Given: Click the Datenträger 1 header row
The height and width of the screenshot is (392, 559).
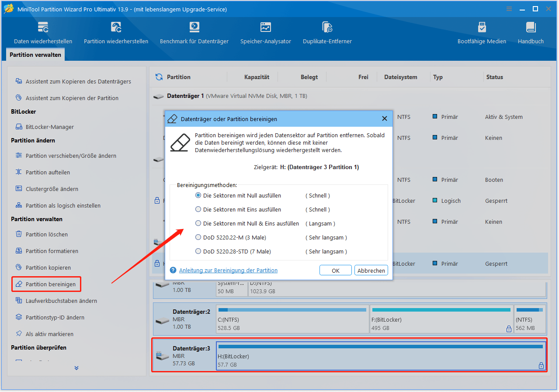Looking at the screenshot, I should [350, 96].
